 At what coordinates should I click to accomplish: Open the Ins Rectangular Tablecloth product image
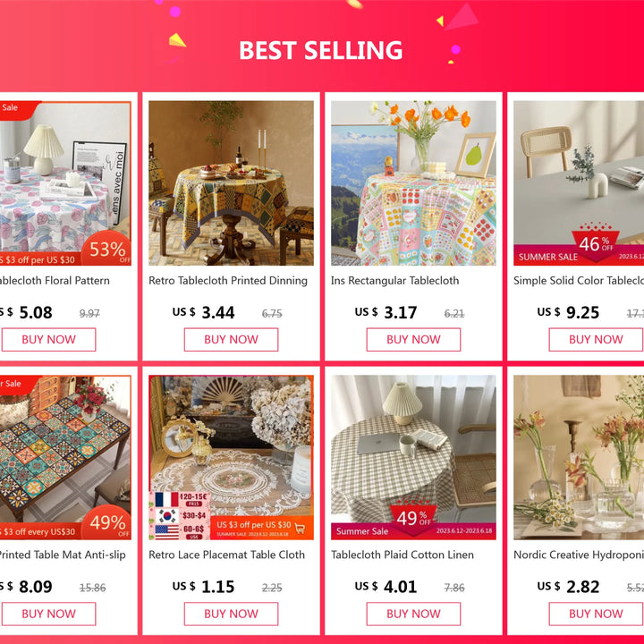[x=413, y=183]
